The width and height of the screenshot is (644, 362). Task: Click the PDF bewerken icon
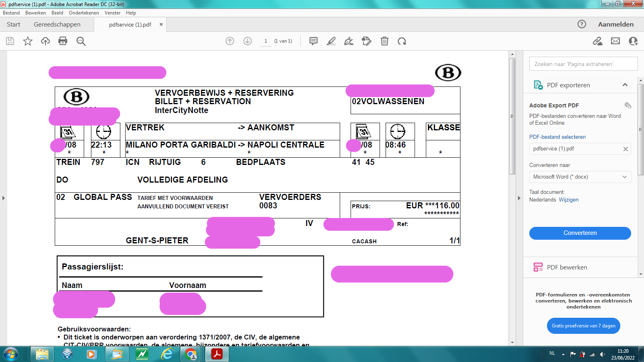(538, 267)
